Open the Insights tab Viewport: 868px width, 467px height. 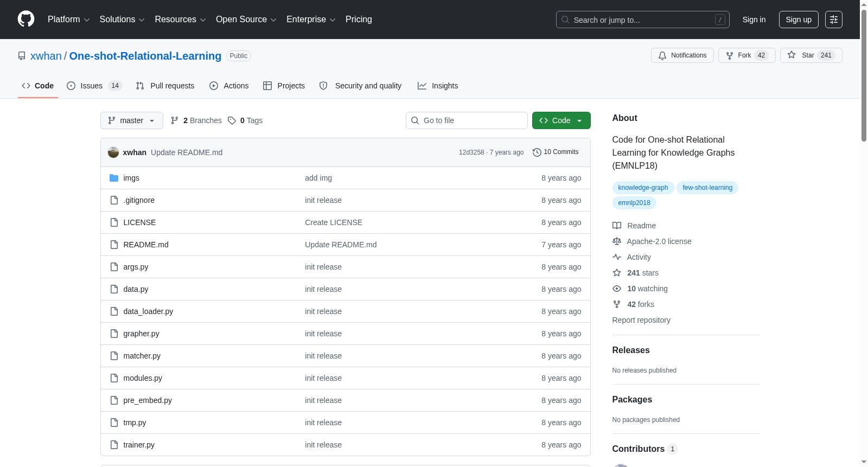[438, 86]
